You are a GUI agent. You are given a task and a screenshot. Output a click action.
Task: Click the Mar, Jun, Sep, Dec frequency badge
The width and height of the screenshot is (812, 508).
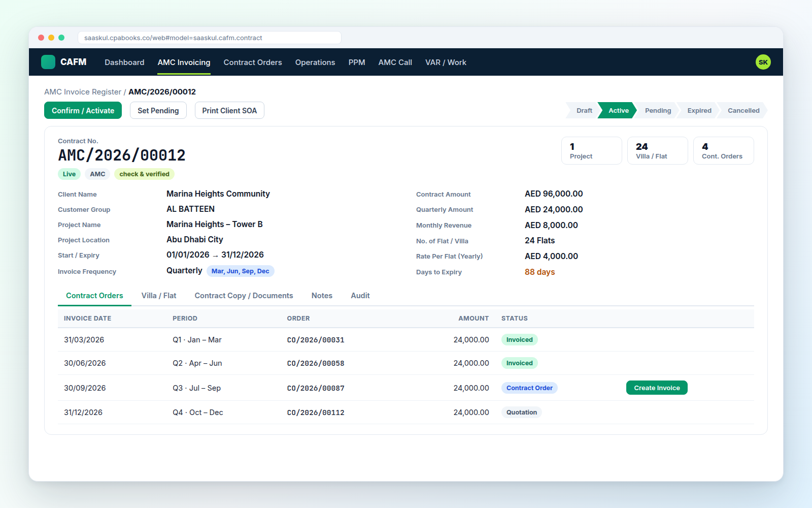click(x=240, y=271)
